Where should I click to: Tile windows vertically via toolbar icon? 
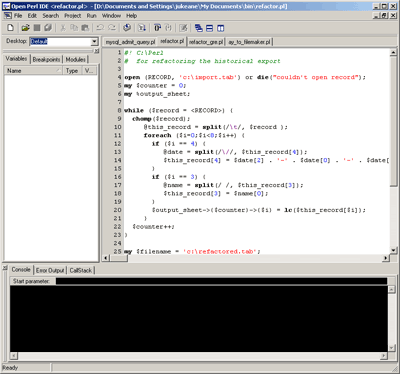(x=221, y=28)
